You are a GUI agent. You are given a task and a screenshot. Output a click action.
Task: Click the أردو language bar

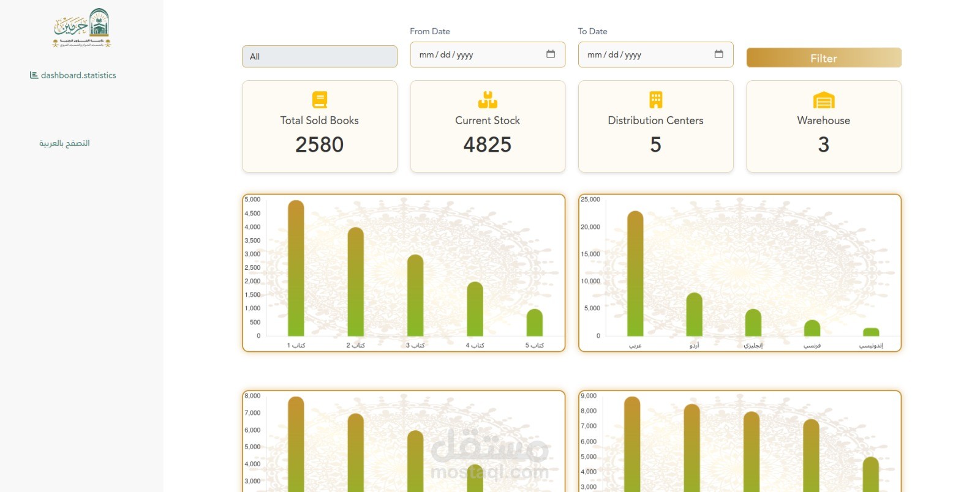point(694,315)
